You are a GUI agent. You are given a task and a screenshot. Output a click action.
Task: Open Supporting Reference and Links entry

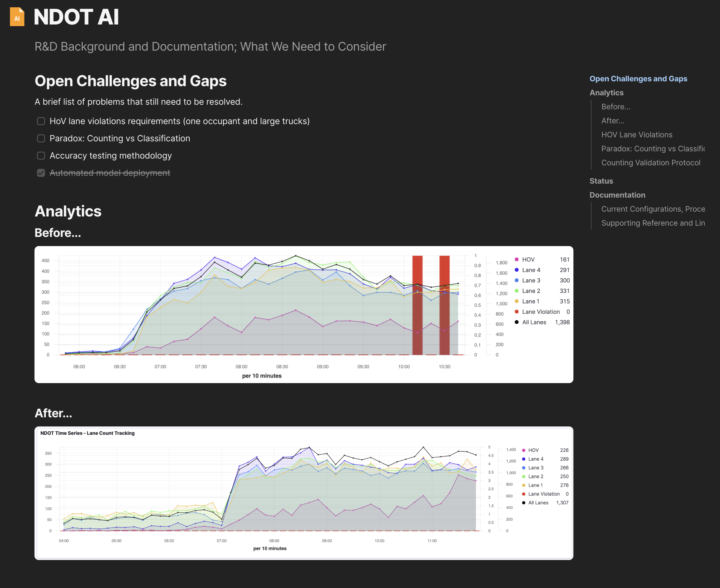click(653, 223)
